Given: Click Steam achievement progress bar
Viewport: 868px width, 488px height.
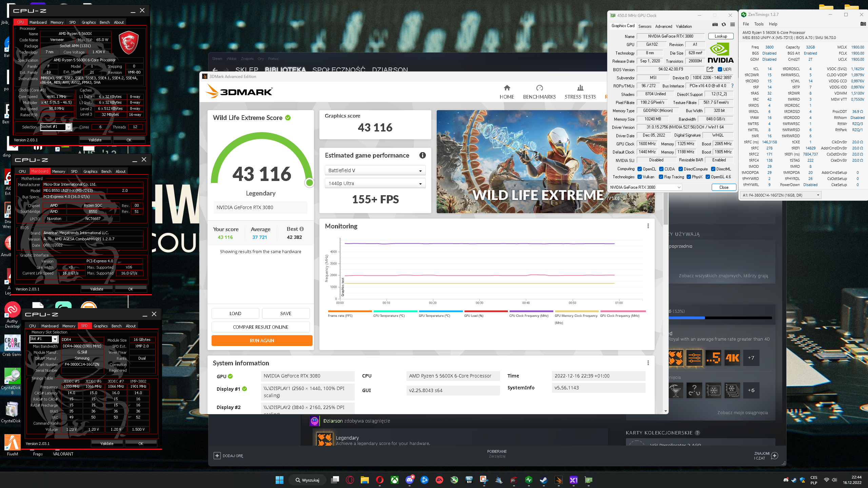Looking at the screenshot, I should [721, 318].
